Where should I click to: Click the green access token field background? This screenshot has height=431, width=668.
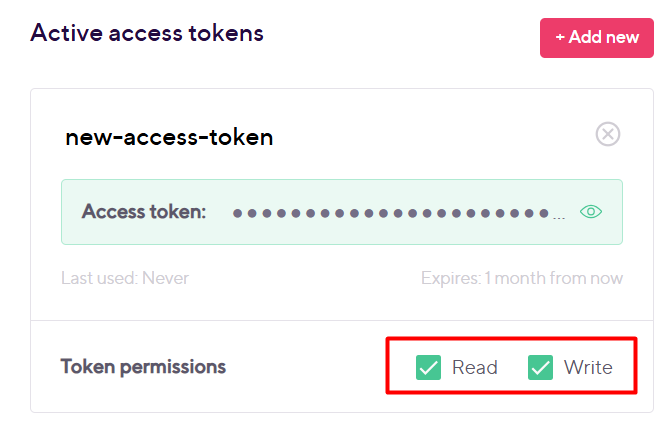tap(342, 212)
